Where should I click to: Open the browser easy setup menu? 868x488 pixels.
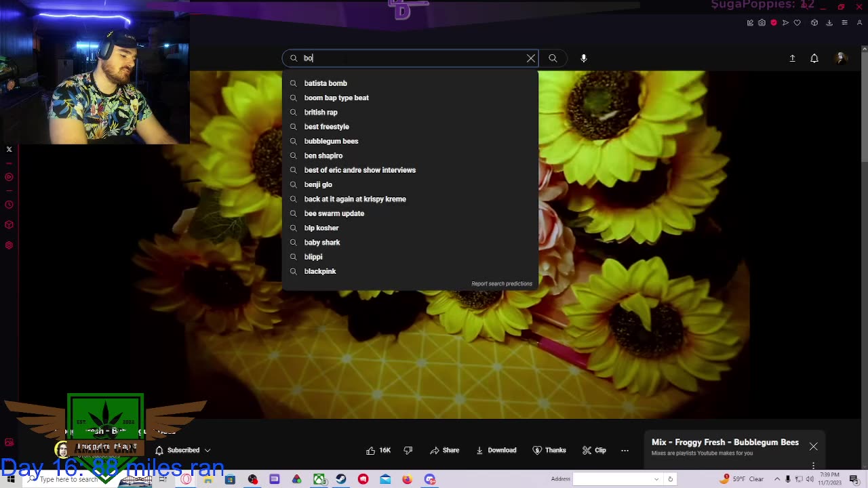coord(844,22)
